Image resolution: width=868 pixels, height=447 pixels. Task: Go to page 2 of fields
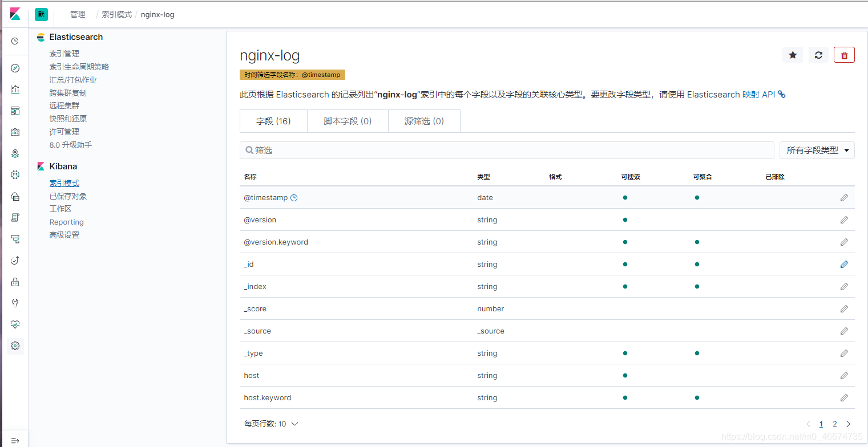click(x=835, y=424)
